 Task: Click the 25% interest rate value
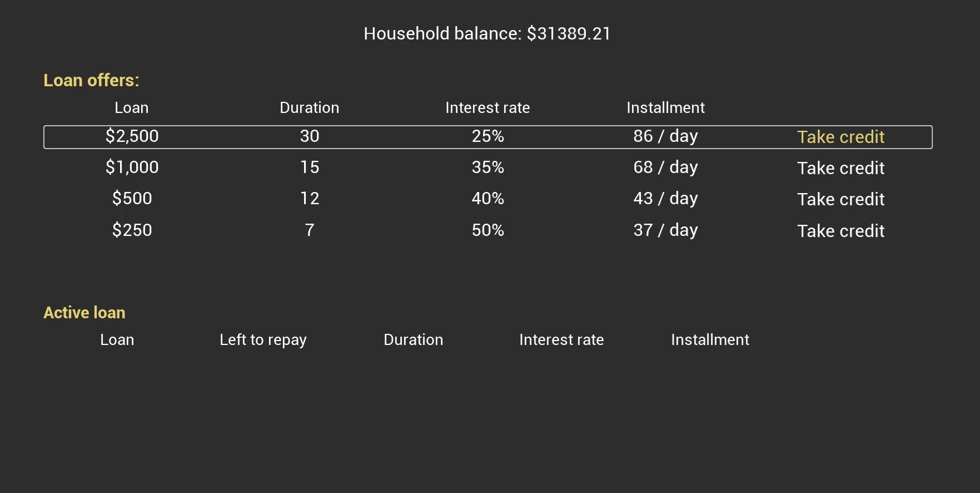tap(487, 136)
